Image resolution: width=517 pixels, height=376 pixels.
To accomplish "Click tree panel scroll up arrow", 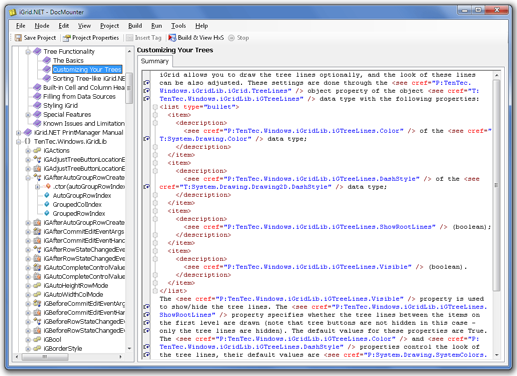I will click(129, 51).
